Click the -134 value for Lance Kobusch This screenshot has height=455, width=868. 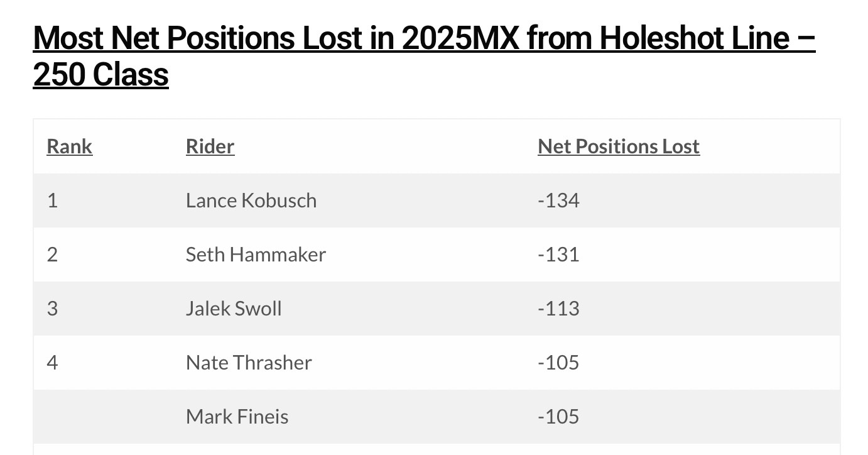point(558,200)
